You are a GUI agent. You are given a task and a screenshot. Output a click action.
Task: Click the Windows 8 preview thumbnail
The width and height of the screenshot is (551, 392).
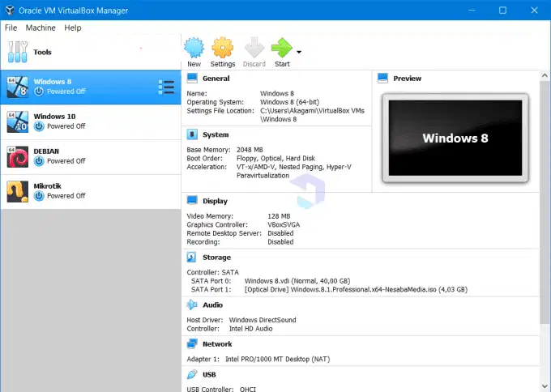[455, 138]
